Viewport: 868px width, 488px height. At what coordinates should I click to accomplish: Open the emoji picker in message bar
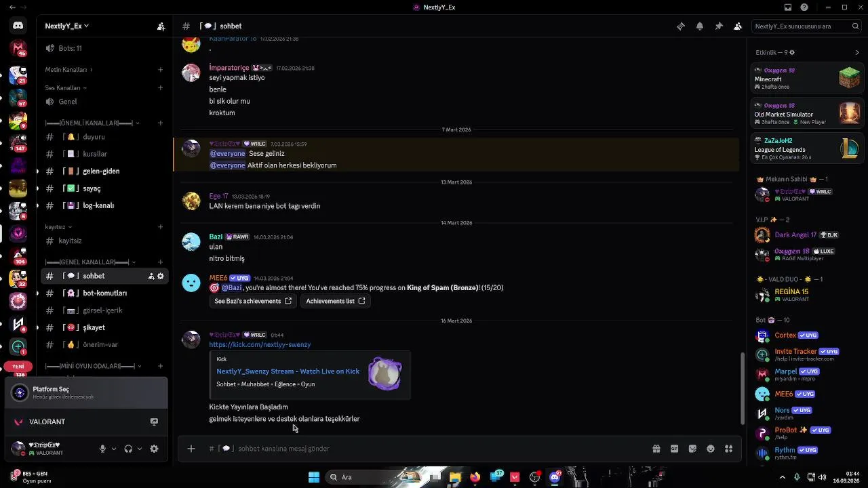pos(711,449)
